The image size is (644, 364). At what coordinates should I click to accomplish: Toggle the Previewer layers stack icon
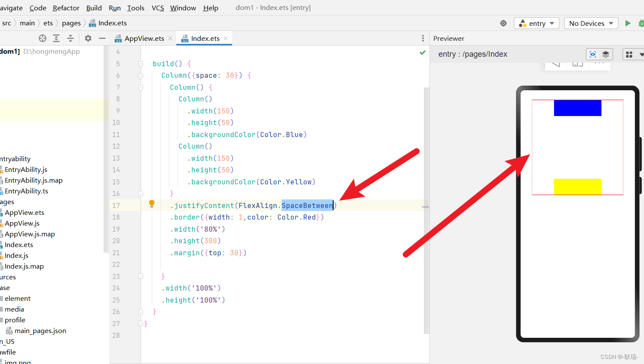coord(606,54)
